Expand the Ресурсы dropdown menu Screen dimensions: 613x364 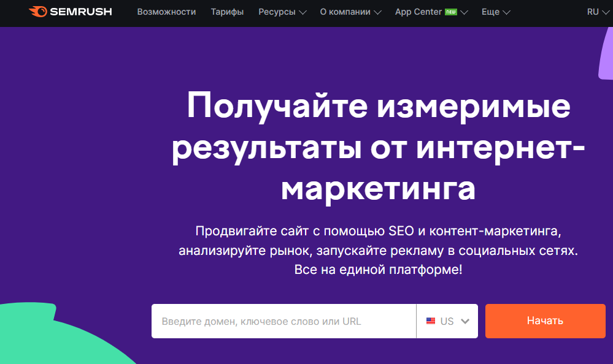282,12
